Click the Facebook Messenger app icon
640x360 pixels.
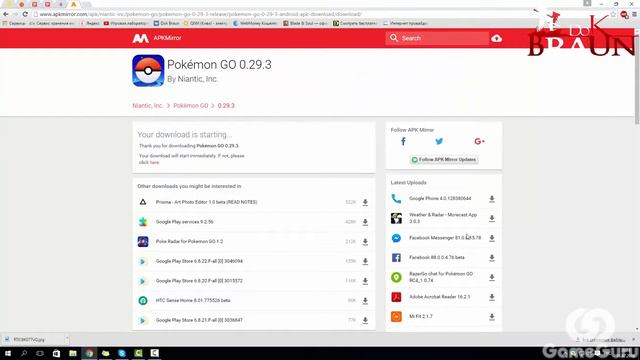[x=396, y=238]
